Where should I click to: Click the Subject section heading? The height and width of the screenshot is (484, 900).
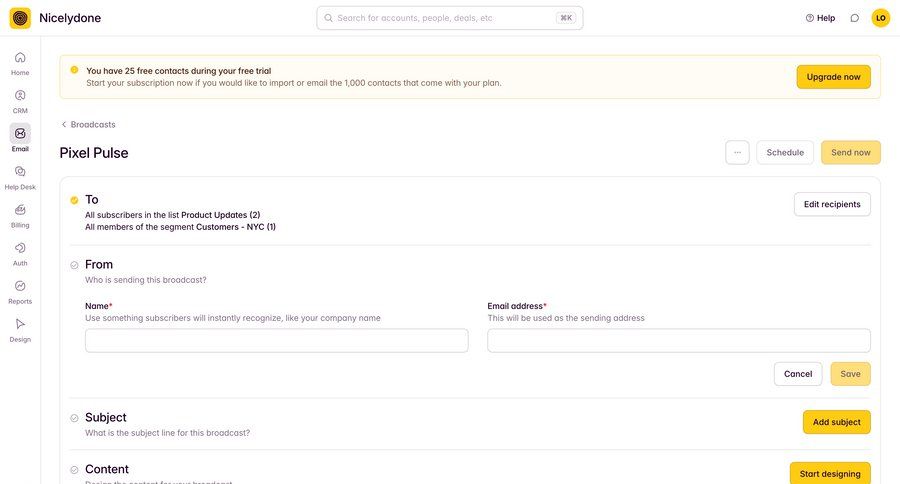[106, 417]
